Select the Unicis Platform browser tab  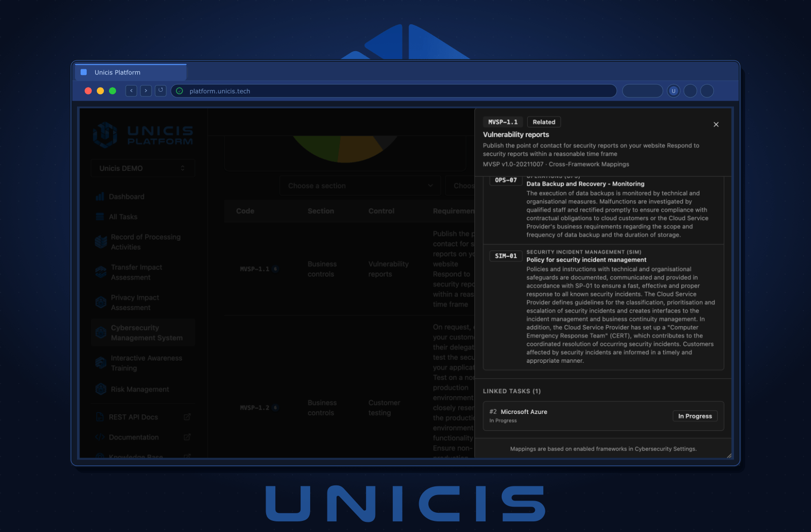[x=131, y=72]
